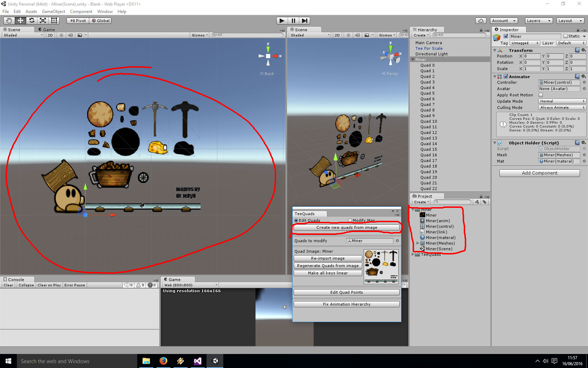Open Unity cloud services icon

point(481,21)
